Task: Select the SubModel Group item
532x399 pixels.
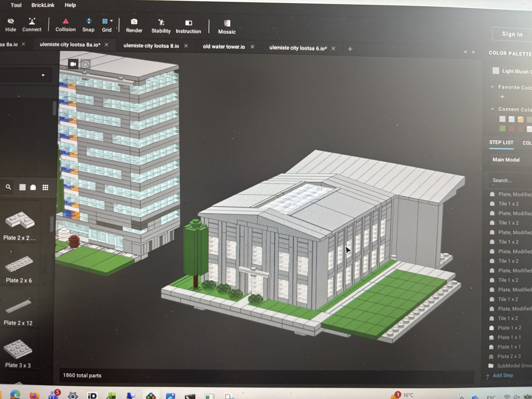Action: 514,366
